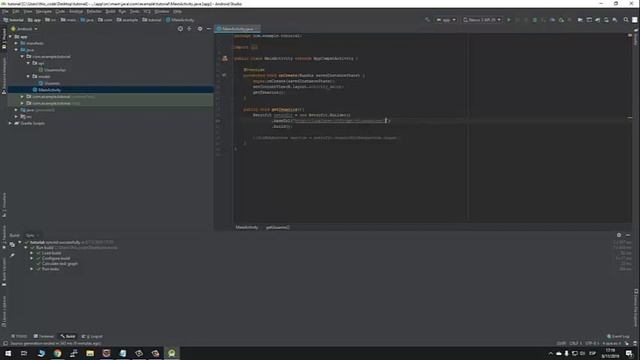Switch to the Sync tab in Build panel

(x=30, y=236)
